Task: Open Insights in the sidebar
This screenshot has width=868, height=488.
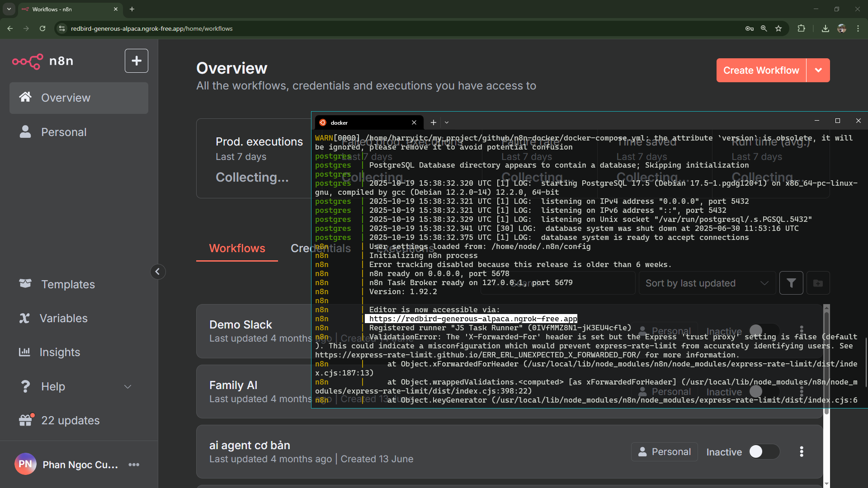Action: click(x=60, y=352)
